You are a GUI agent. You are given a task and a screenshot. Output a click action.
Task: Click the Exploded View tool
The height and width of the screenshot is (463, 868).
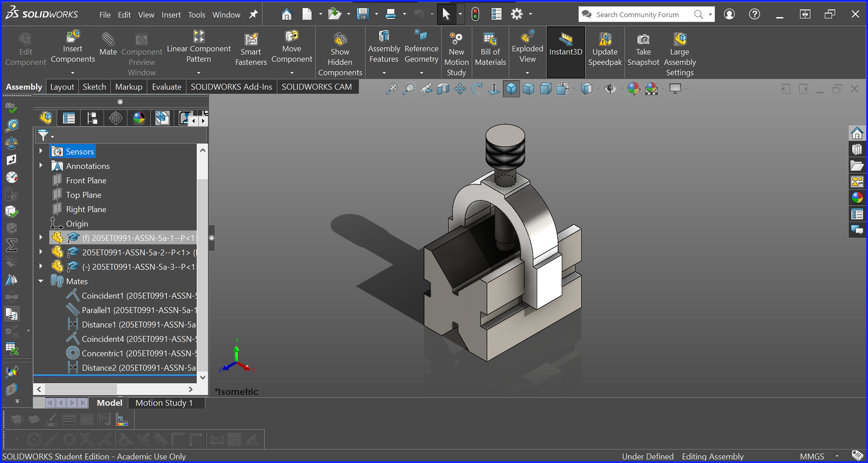tap(527, 47)
